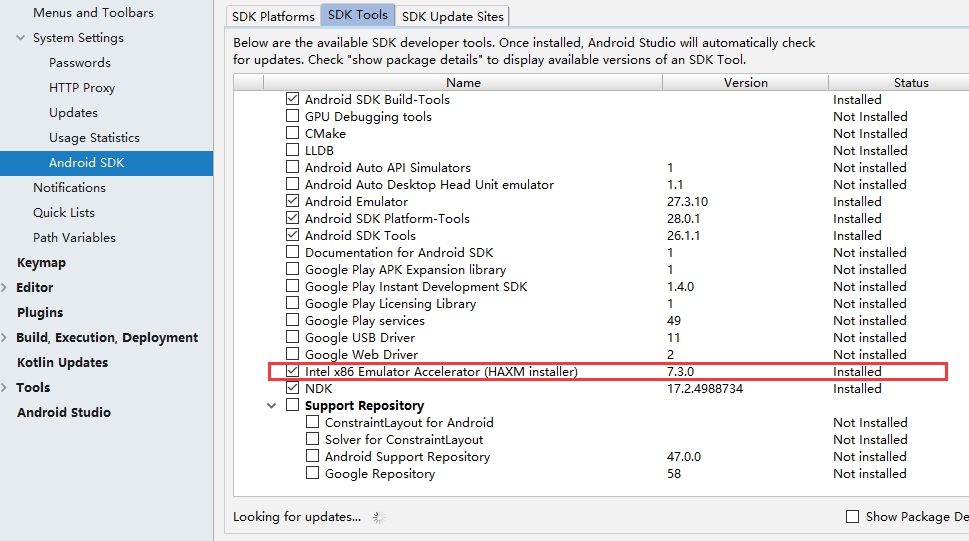Open Menus and Toolbars settings

93,12
